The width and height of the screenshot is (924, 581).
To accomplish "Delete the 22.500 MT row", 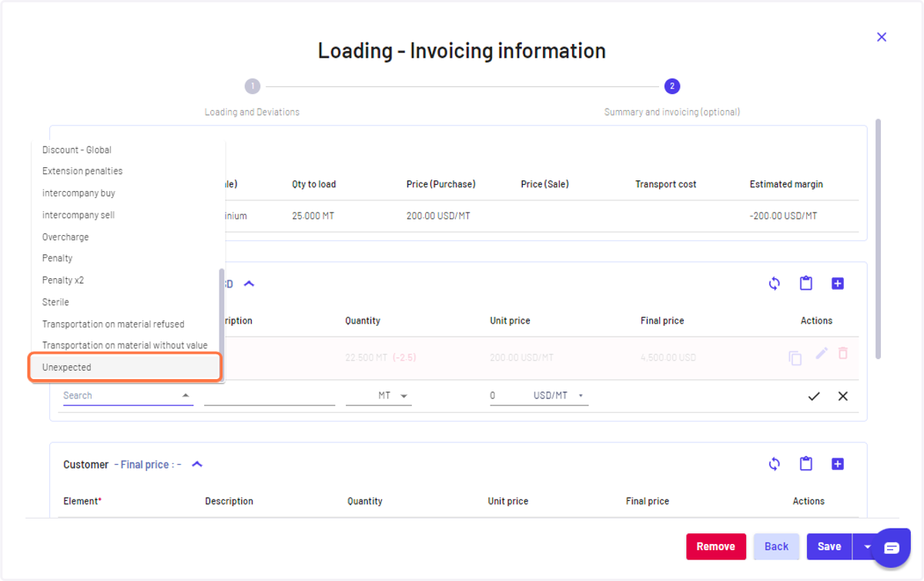I will pyautogui.click(x=843, y=353).
